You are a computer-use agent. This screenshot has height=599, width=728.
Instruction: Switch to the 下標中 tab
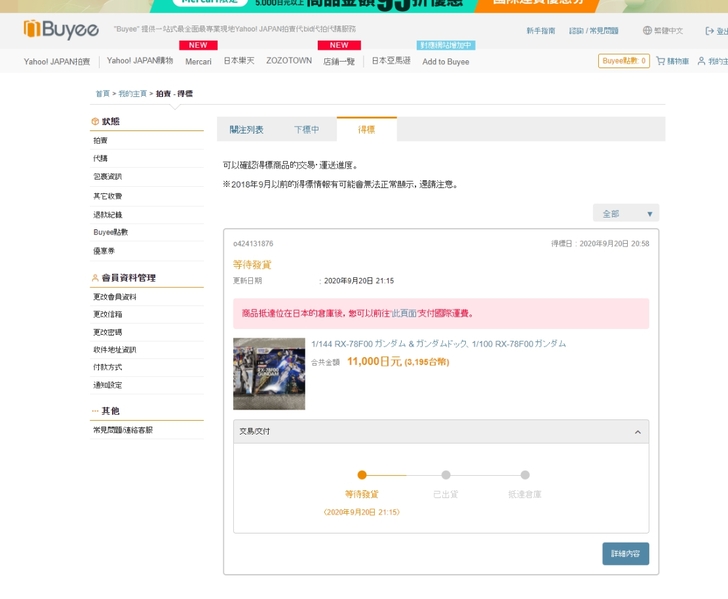307,130
